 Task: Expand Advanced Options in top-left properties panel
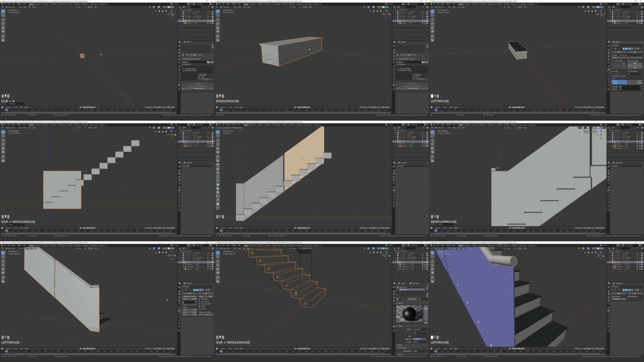pos(198,88)
